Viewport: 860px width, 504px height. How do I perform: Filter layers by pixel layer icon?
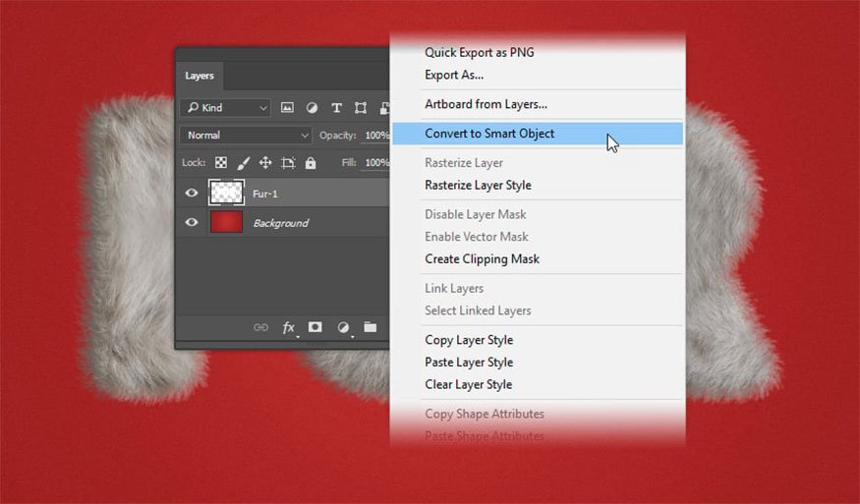pyautogui.click(x=287, y=107)
